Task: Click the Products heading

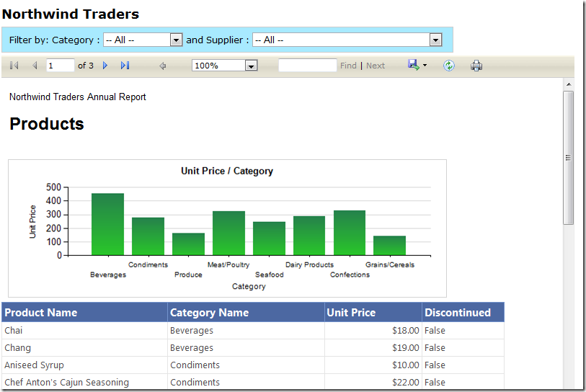Action: tap(47, 124)
